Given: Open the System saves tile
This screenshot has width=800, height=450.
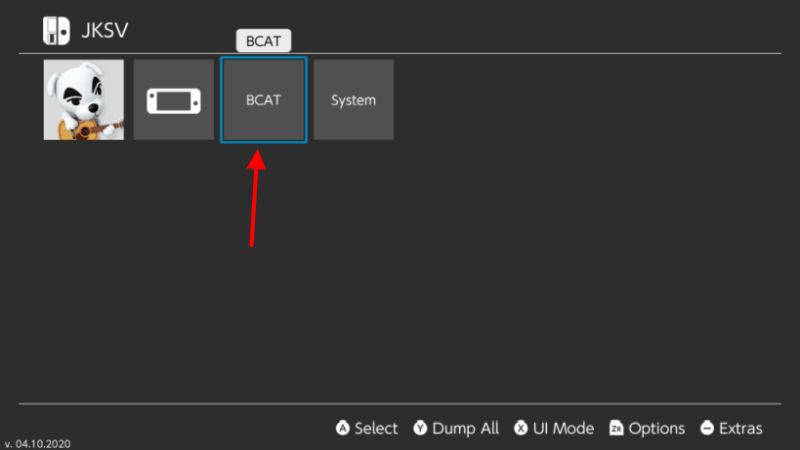Looking at the screenshot, I should click(x=354, y=100).
